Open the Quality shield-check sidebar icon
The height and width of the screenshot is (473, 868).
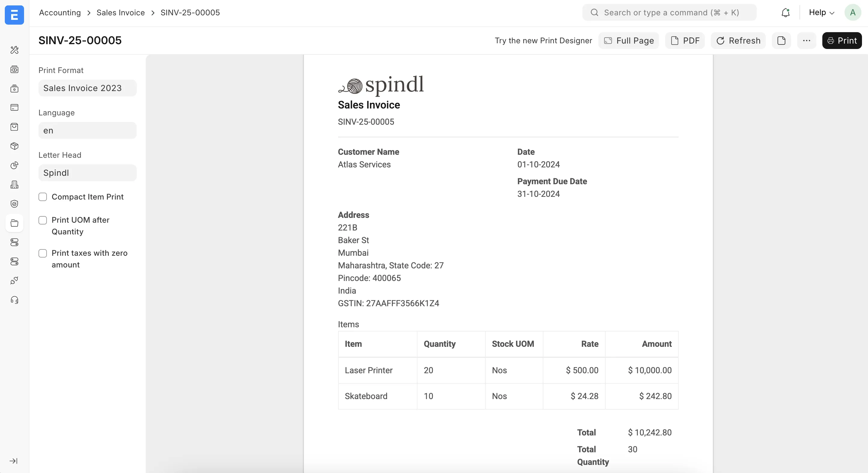pos(14,203)
